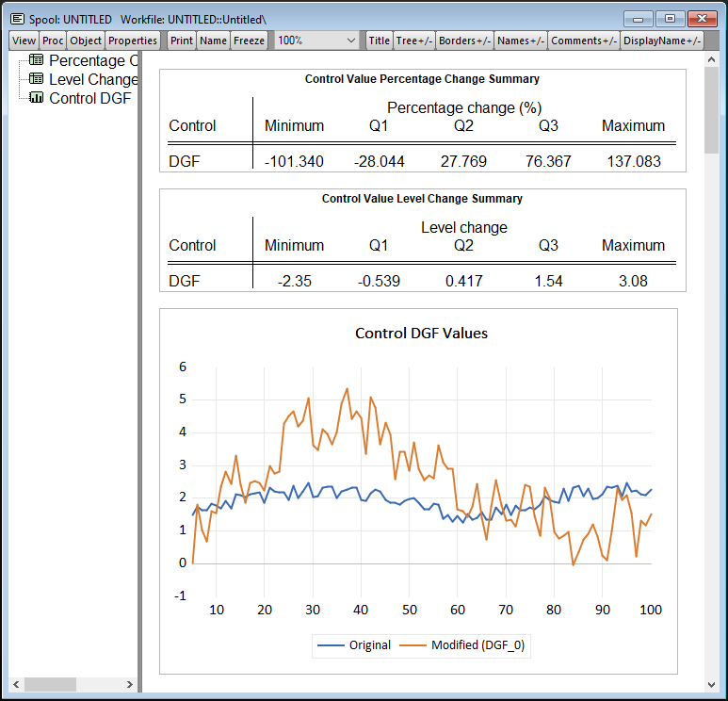The width and height of the screenshot is (728, 701).
Task: Click the Level Change table icon in tree
Action: point(37,79)
